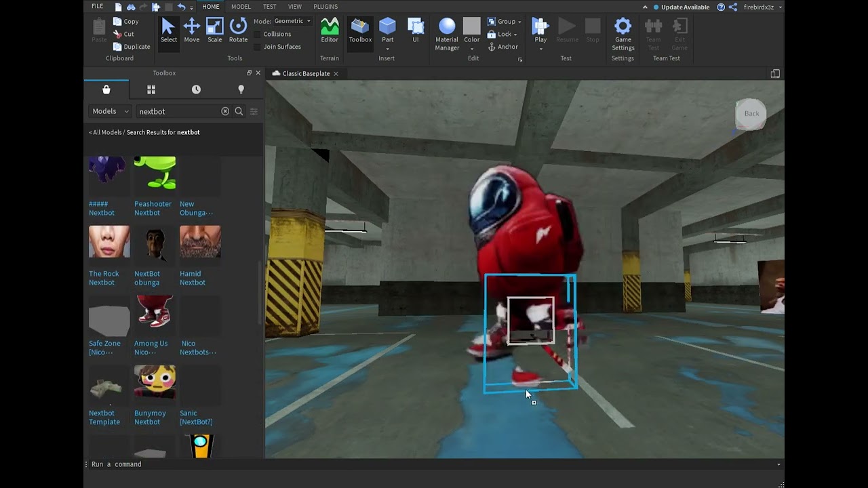Screen dimensions: 868x488
Task: Open the Toolbox Creations lightbulb tab
Action: 241,89
